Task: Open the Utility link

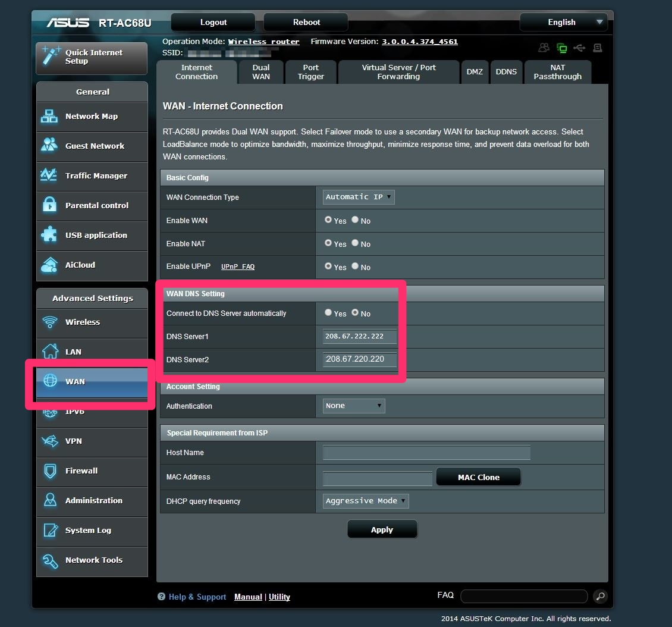Action: pos(280,597)
